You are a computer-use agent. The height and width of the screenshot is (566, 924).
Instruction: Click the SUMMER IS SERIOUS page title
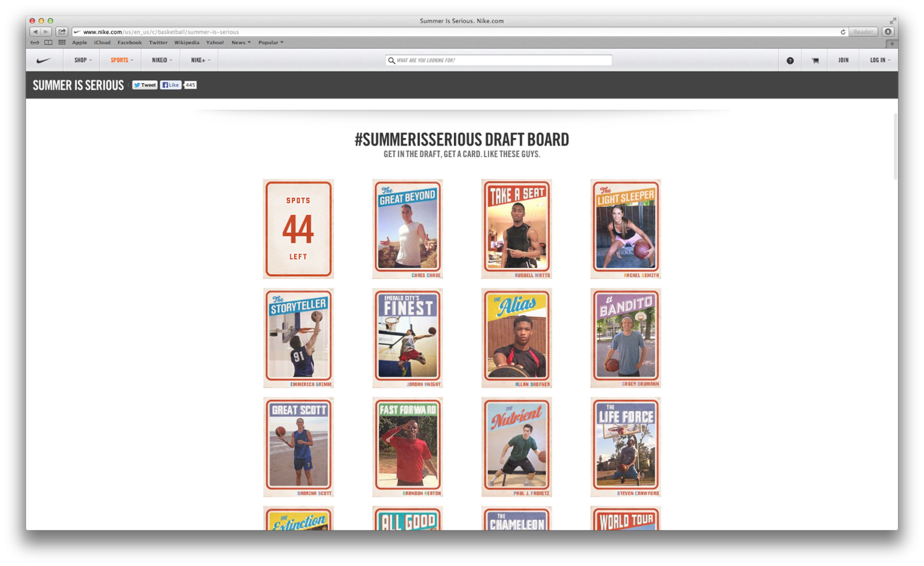(x=78, y=86)
